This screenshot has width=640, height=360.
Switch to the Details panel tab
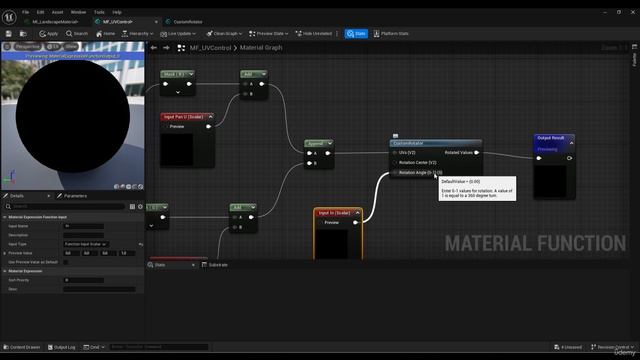[x=17, y=196]
